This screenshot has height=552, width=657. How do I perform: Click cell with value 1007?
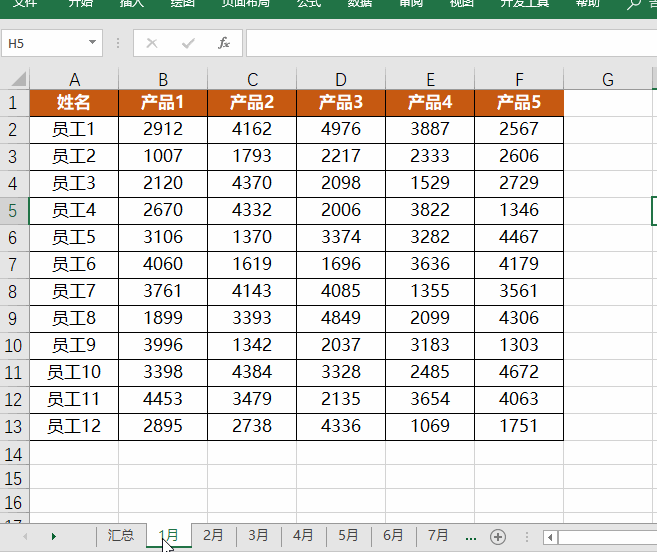click(163, 156)
